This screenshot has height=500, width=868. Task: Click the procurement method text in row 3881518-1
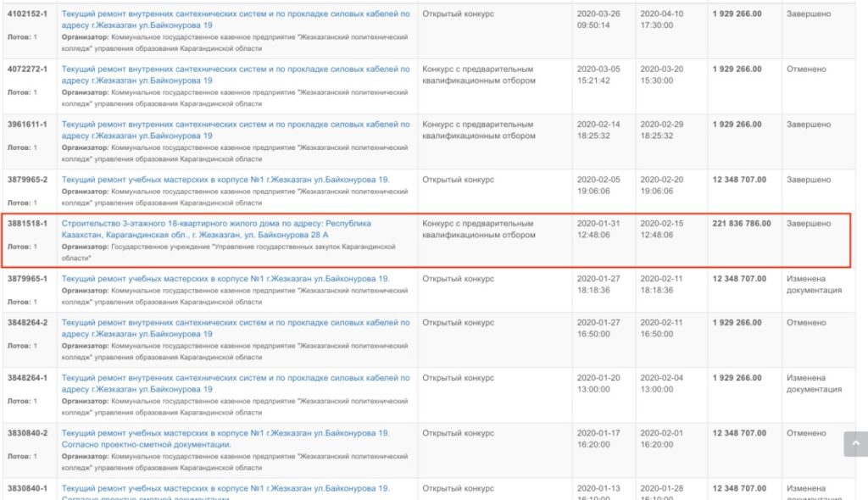[x=479, y=229]
